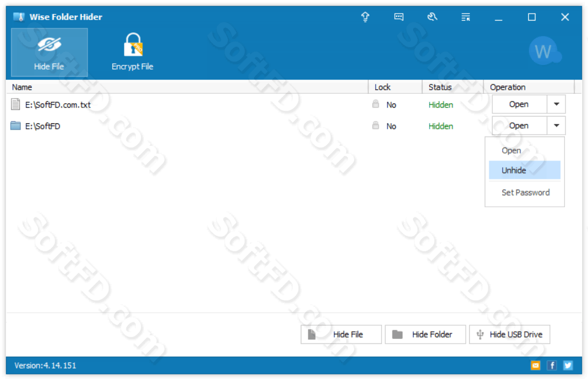Click the No lock value for SoftFD.com.txt
The height and width of the screenshot is (379, 588).
point(391,105)
